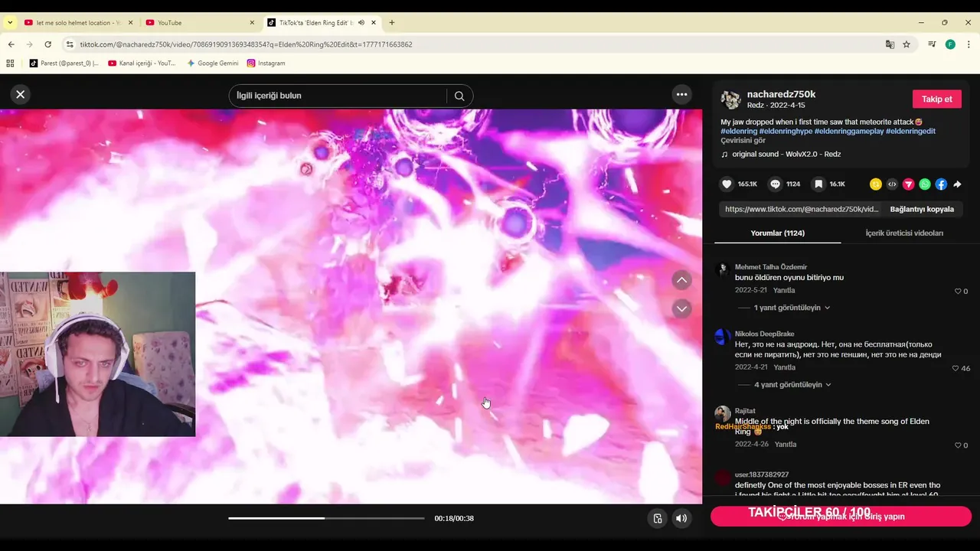Bookmark the video with the save icon
Screen dimensions: 980x551
(818, 184)
